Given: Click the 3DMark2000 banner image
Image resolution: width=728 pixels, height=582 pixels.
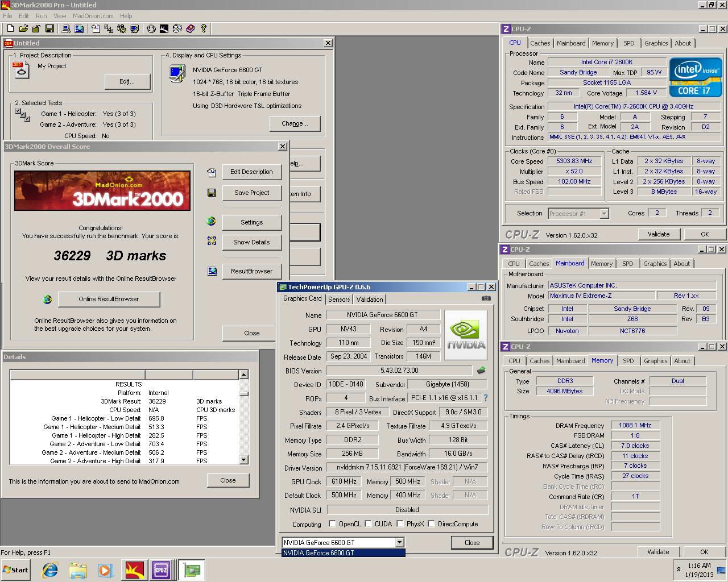Looking at the screenshot, I should pyautogui.click(x=102, y=190).
